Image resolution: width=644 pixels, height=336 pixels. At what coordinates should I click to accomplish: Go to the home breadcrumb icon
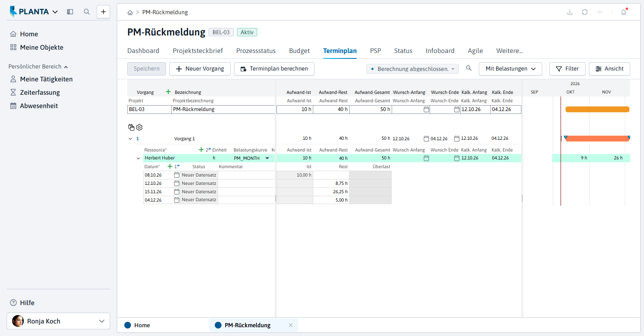pyautogui.click(x=130, y=13)
